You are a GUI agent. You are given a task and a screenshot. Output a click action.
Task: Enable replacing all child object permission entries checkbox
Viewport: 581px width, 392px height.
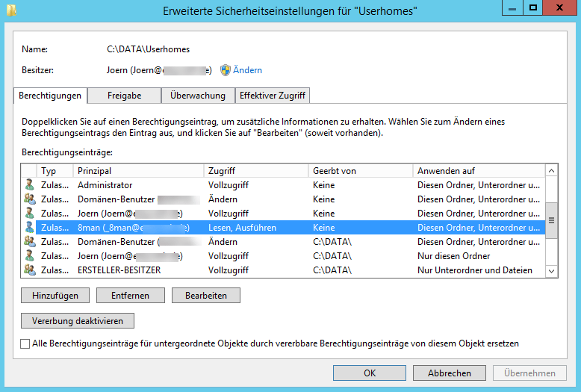[26, 343]
